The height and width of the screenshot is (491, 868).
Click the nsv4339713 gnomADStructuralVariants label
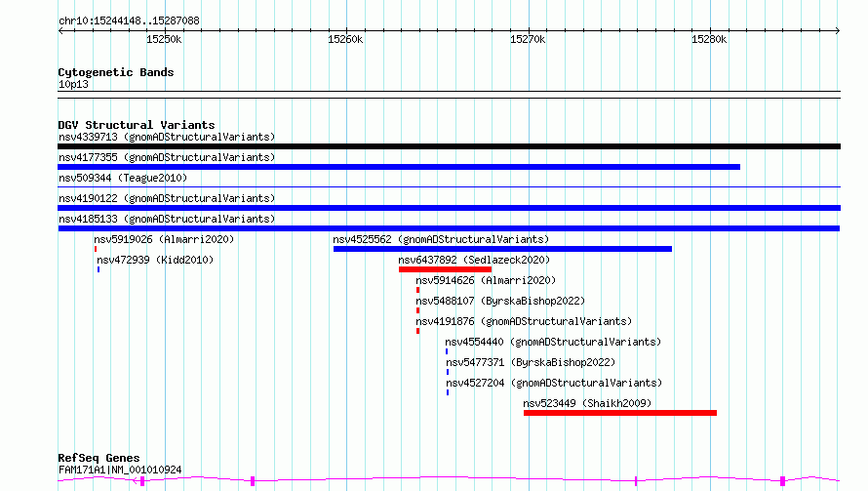click(167, 137)
